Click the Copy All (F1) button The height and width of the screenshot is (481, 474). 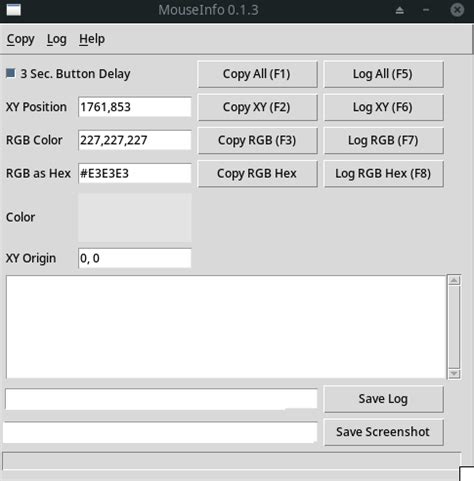[x=257, y=74]
